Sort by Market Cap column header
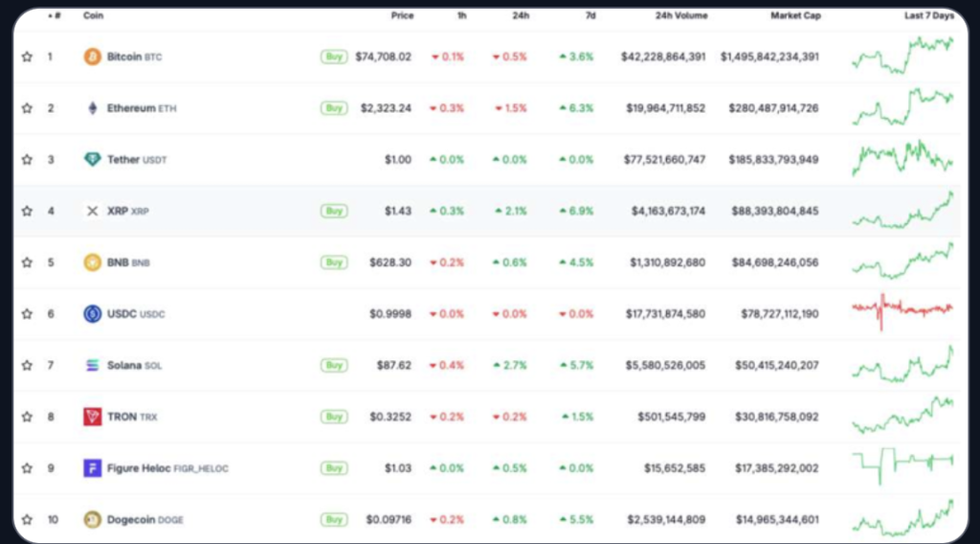 [x=795, y=15]
